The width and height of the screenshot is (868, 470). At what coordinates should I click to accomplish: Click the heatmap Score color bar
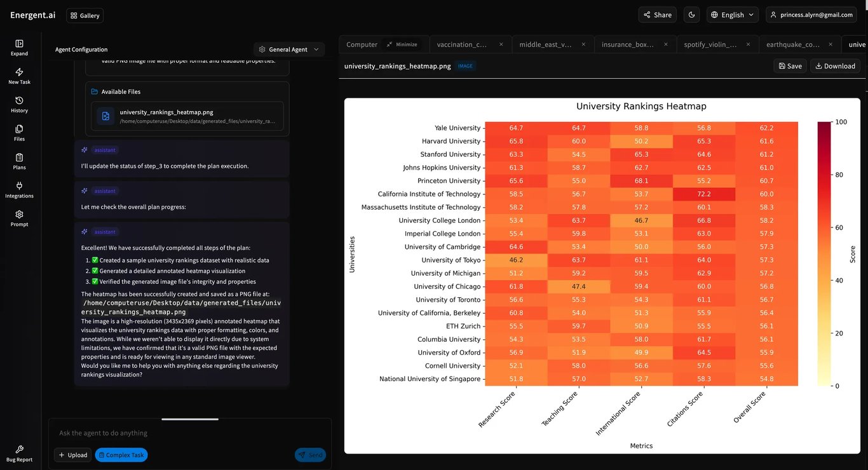pos(824,253)
